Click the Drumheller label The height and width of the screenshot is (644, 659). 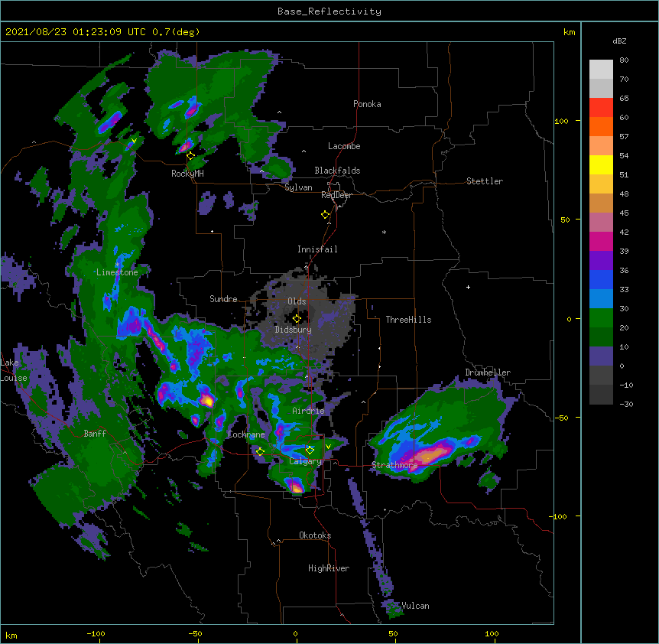pos(488,372)
